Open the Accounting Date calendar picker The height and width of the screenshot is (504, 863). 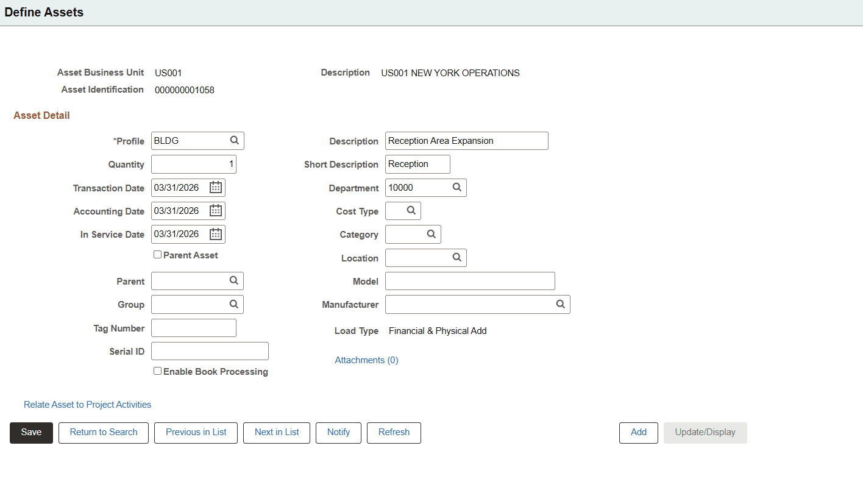(x=215, y=210)
